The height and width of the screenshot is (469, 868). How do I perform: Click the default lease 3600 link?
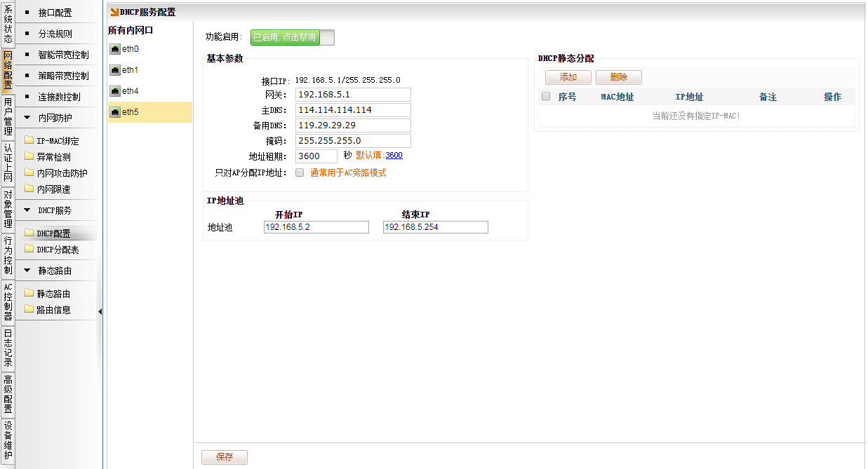coord(394,156)
